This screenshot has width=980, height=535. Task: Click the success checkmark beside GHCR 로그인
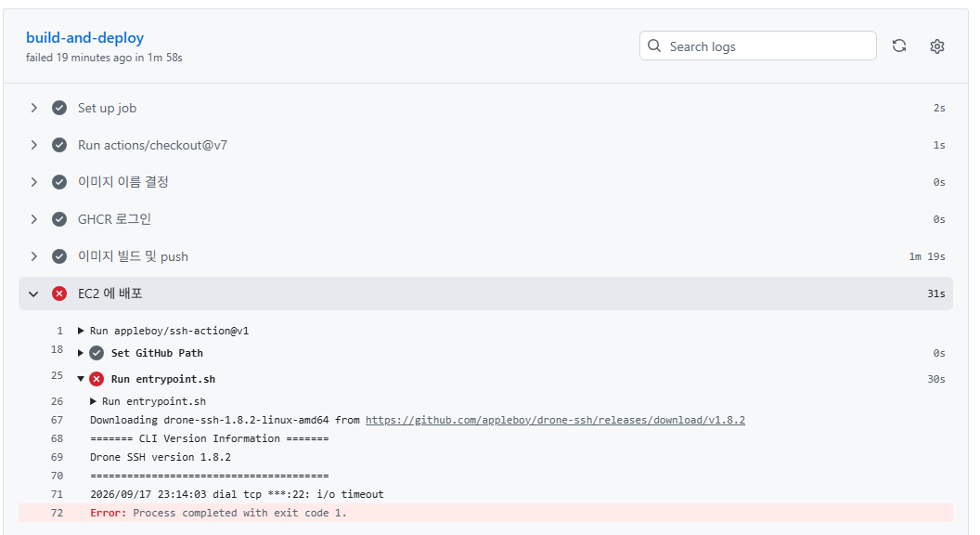59,219
